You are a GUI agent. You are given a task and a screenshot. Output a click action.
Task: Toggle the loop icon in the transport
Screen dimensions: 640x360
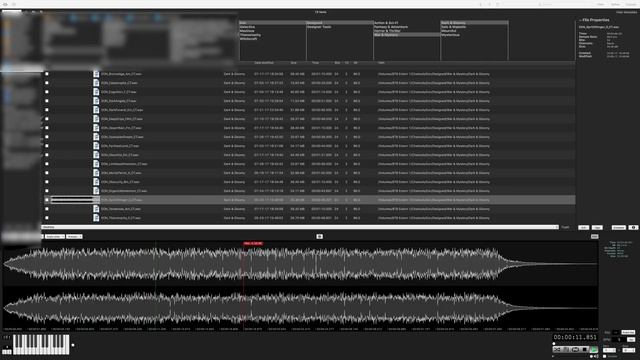(x=576, y=350)
